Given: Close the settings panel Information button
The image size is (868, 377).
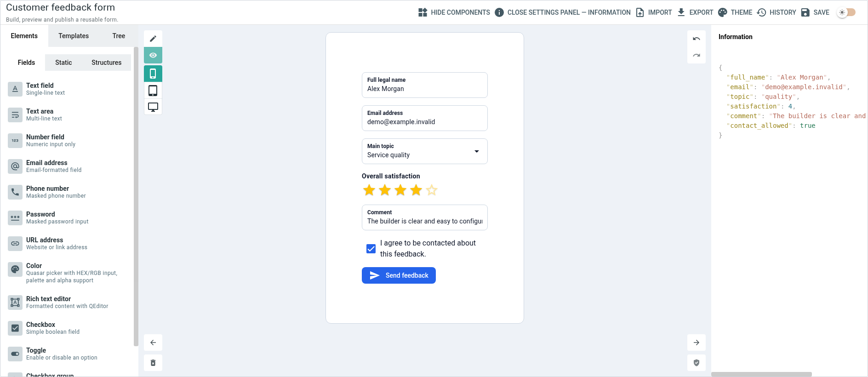Looking at the screenshot, I should (x=563, y=12).
